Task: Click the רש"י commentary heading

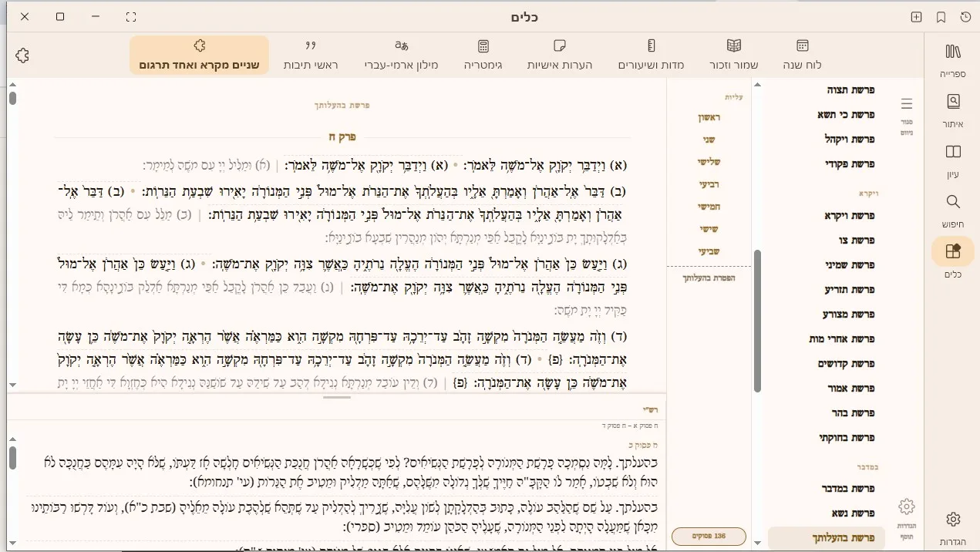Action: pos(651,410)
